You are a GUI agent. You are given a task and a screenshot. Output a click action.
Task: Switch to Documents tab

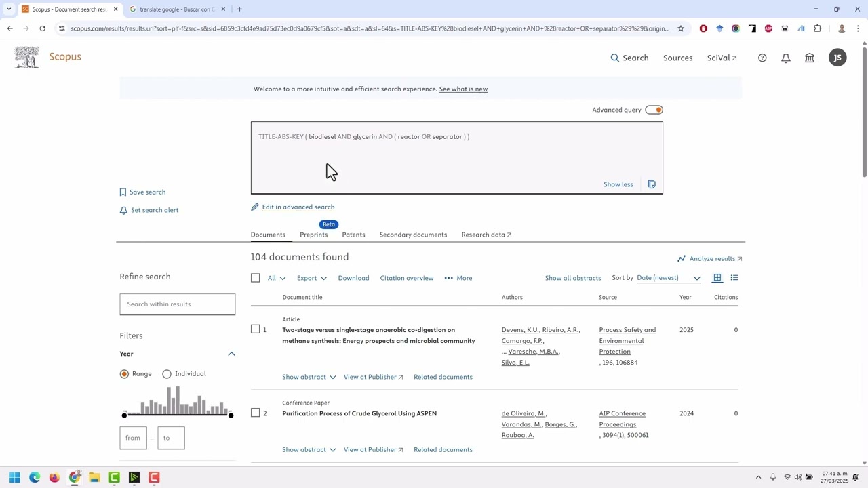tap(268, 235)
